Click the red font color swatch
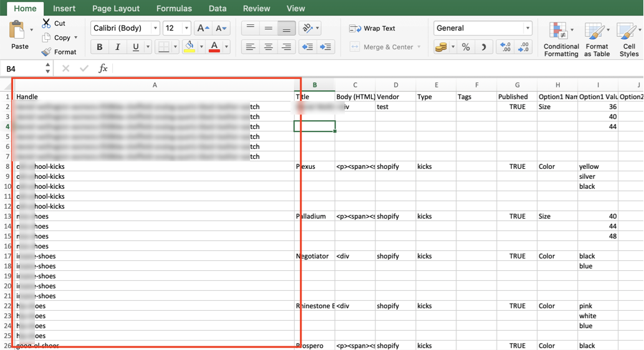644x350 pixels. (214, 47)
